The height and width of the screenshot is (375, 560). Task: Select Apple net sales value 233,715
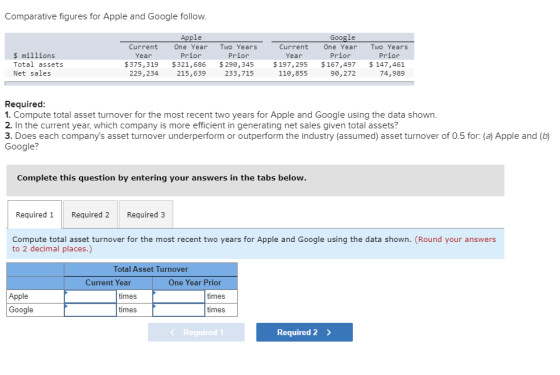239,73
